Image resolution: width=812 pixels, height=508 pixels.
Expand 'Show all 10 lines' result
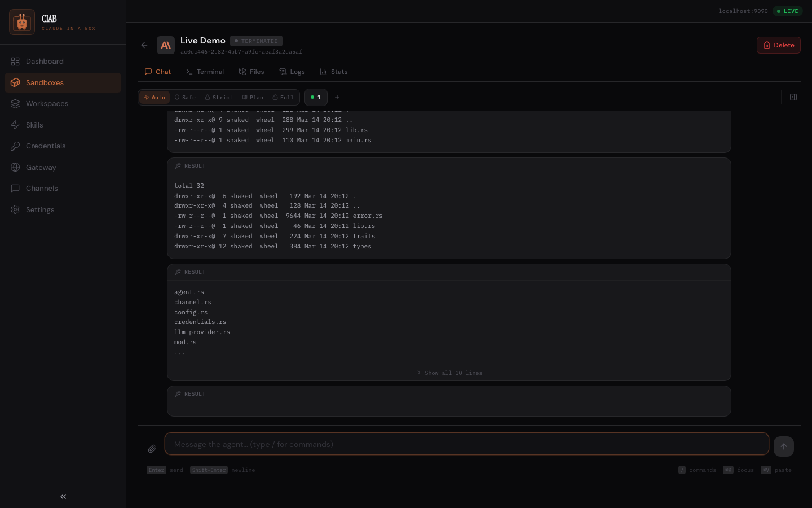point(449,373)
